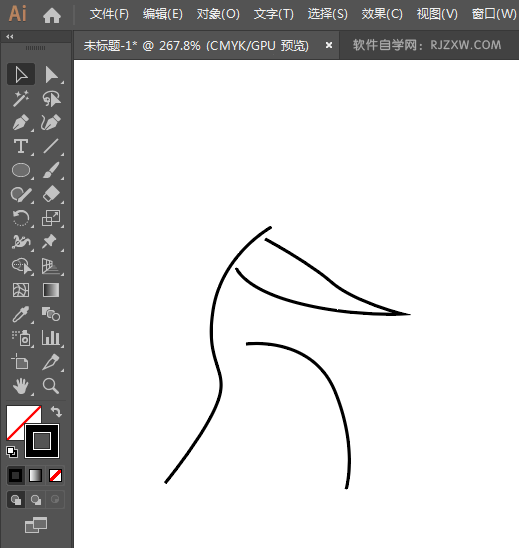519x548 pixels.
Task: Click the toolbar drag grip handle
Action: pyautogui.click(x=35, y=48)
